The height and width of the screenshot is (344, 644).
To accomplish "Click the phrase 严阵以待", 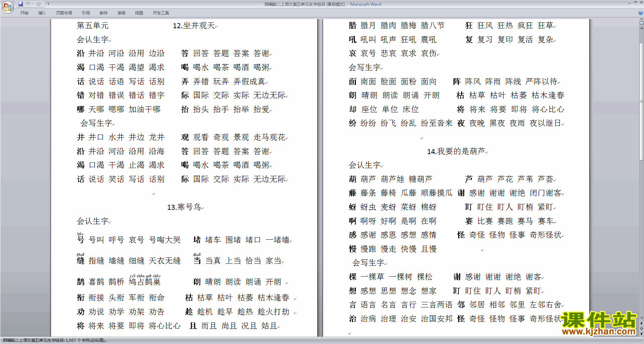I will [541, 82].
